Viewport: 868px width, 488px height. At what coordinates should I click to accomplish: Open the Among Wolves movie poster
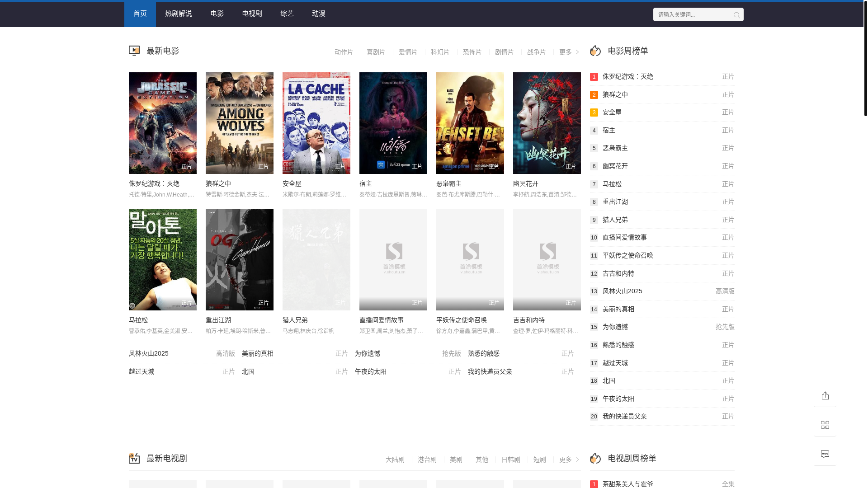pos(240,123)
